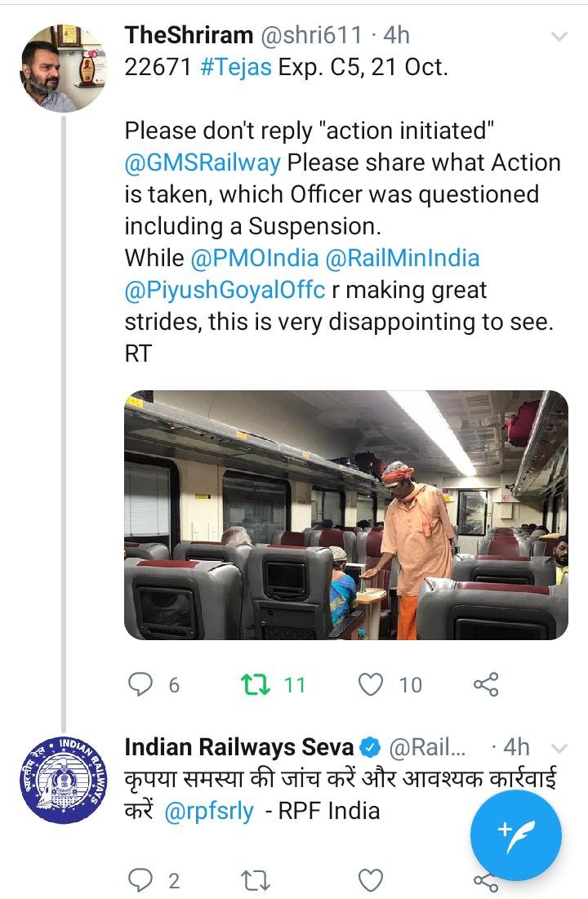Open Indian Railways Seva account name
Viewport: 588px width, 899px height.
[239, 746]
